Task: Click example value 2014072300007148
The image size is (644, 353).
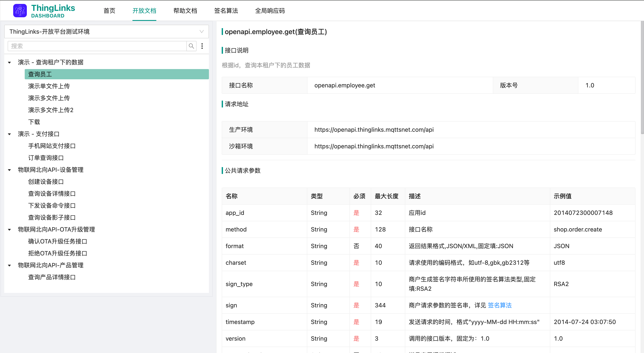Action: [583, 213]
